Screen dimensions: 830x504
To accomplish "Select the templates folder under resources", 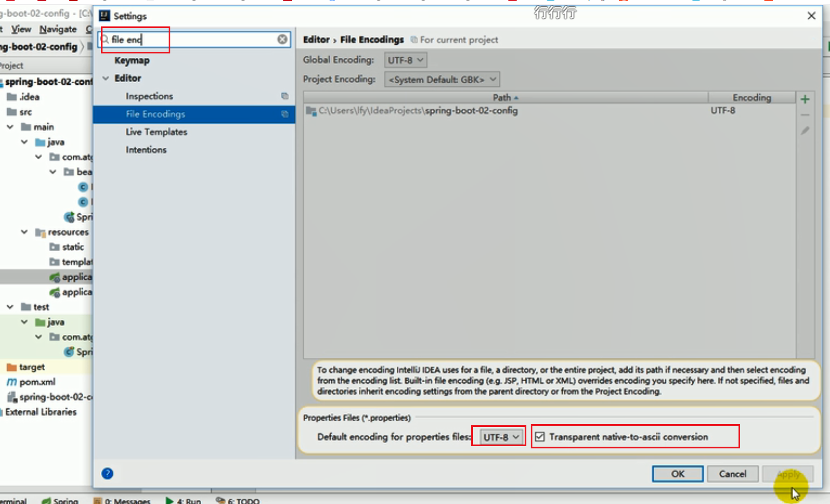I will tap(71, 262).
